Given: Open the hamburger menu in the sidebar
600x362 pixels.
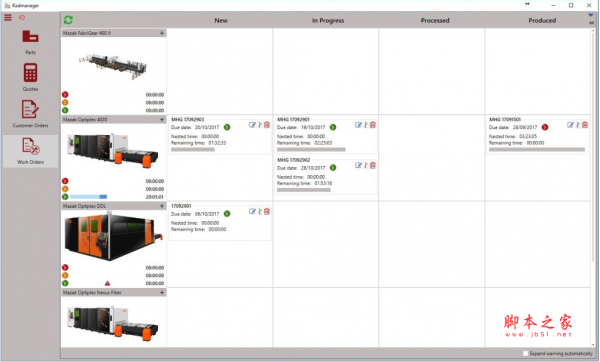Looking at the screenshot, I should point(8,18).
